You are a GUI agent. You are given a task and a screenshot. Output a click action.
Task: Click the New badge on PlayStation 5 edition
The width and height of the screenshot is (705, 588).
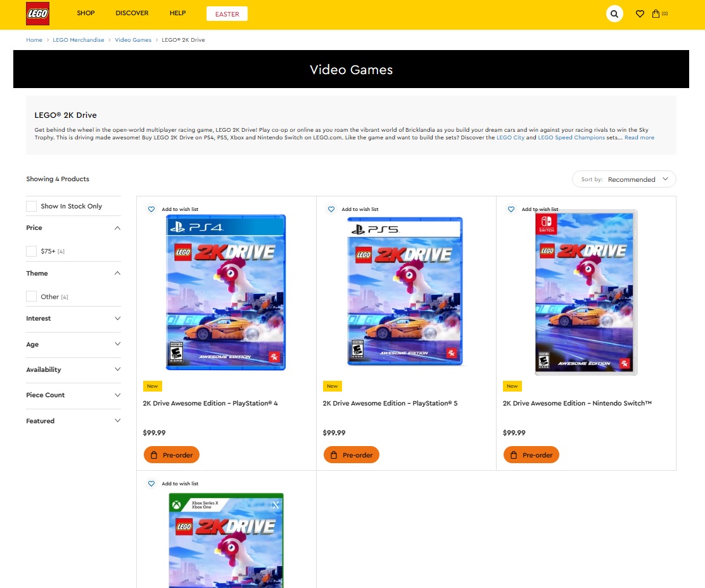pos(333,386)
